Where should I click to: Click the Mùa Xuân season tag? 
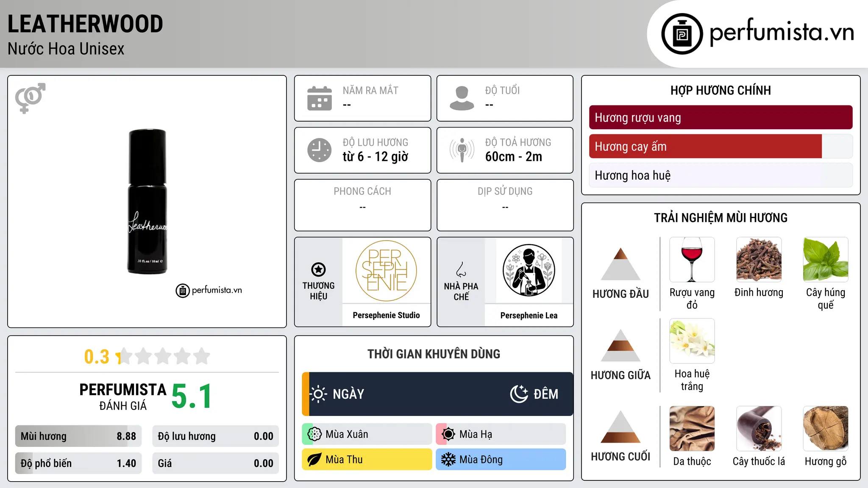point(367,434)
